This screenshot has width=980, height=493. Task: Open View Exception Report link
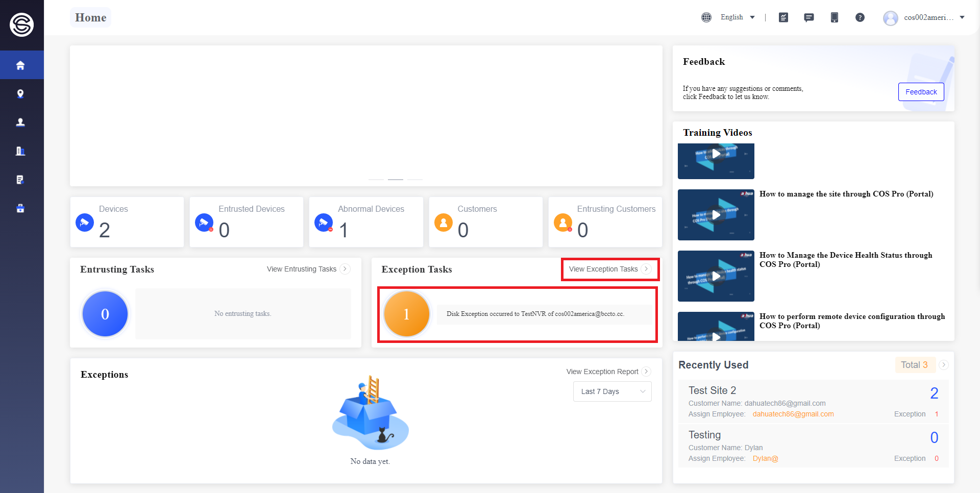point(602,372)
